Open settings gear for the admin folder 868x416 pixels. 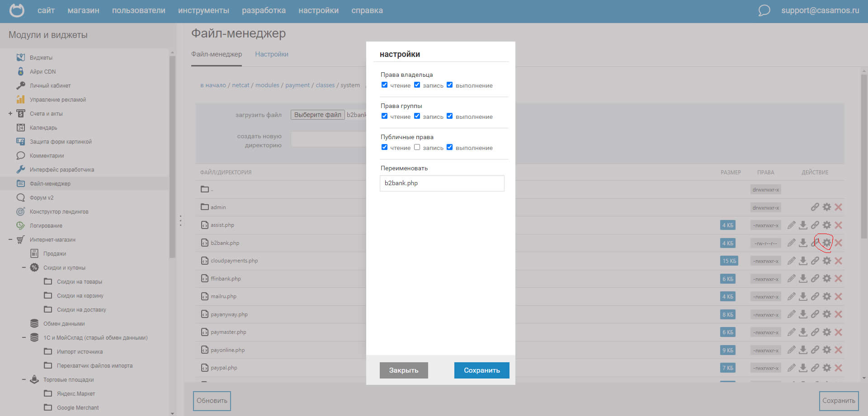pyautogui.click(x=826, y=207)
